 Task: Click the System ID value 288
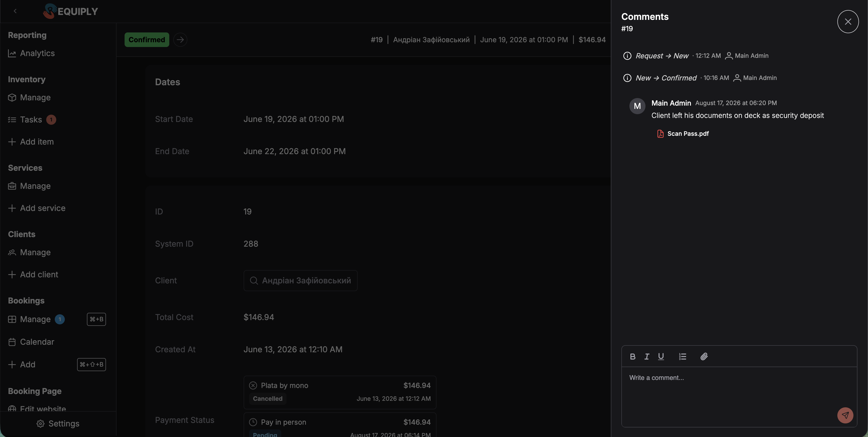tap(251, 244)
